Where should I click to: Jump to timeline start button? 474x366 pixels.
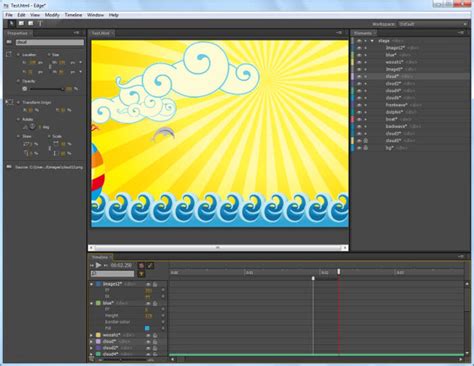pyautogui.click(x=92, y=265)
